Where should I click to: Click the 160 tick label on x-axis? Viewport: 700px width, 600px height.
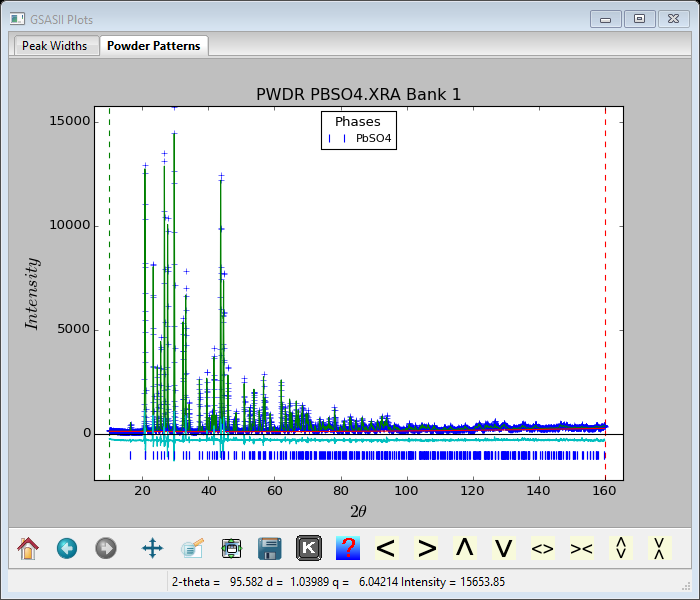604,491
